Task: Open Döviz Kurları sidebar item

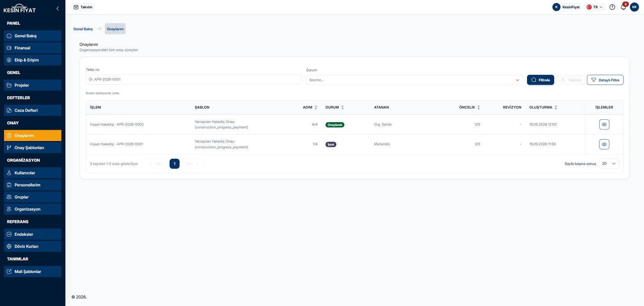Action: pyautogui.click(x=32, y=246)
